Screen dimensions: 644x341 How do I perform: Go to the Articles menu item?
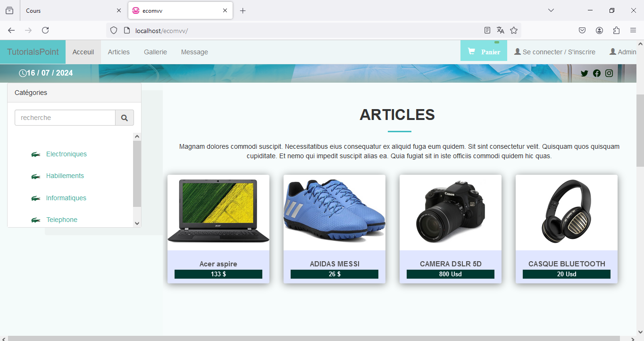(118, 52)
